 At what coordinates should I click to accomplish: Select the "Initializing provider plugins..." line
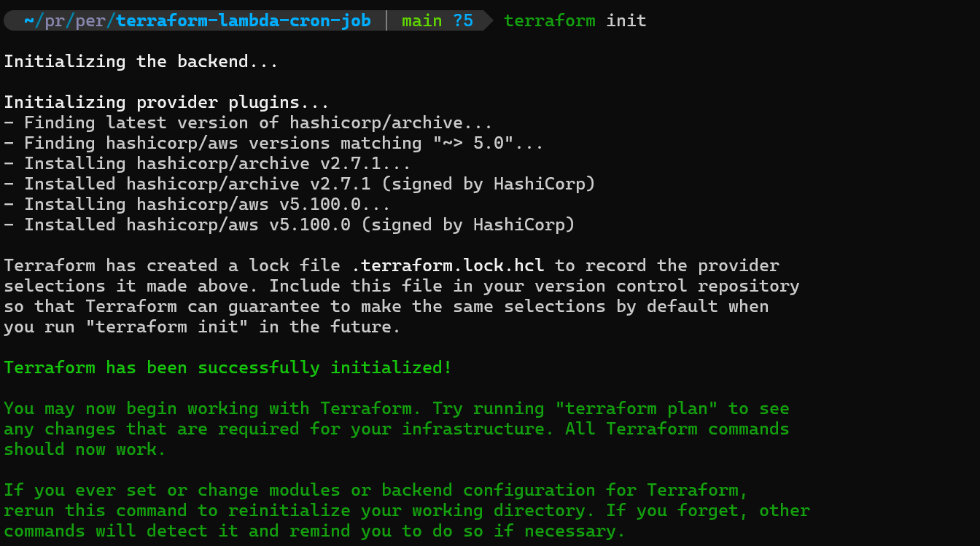pyautogui.click(x=166, y=102)
